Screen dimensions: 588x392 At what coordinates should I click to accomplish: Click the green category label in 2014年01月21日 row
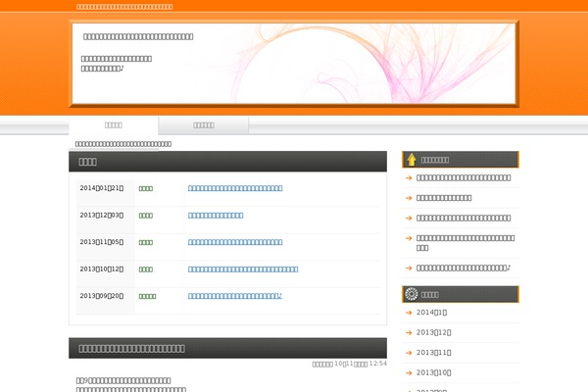(146, 189)
